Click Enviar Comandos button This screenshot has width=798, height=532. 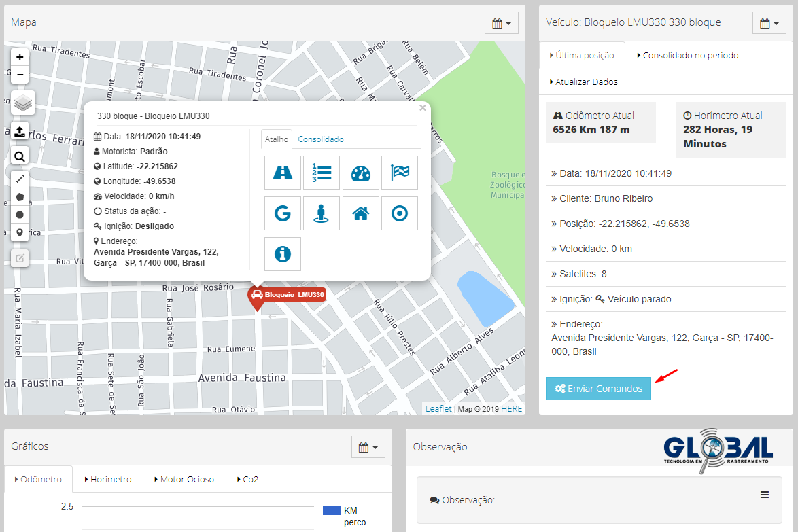pos(598,389)
